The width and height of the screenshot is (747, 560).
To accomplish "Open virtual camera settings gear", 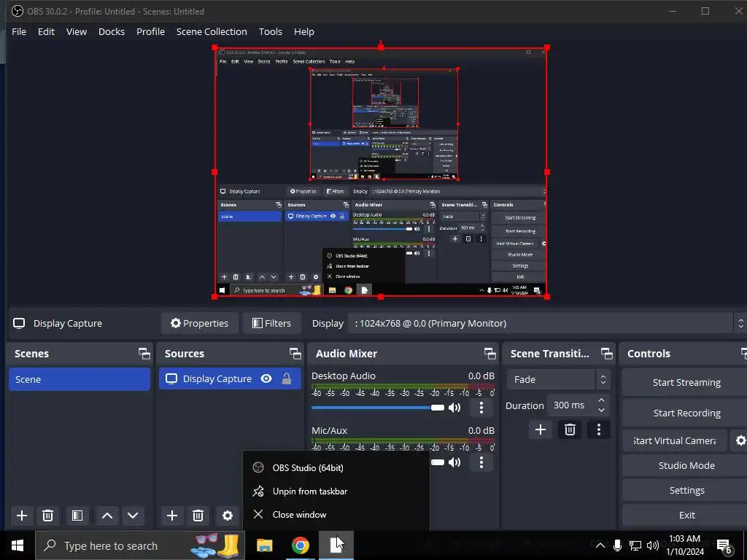I will tap(740, 440).
